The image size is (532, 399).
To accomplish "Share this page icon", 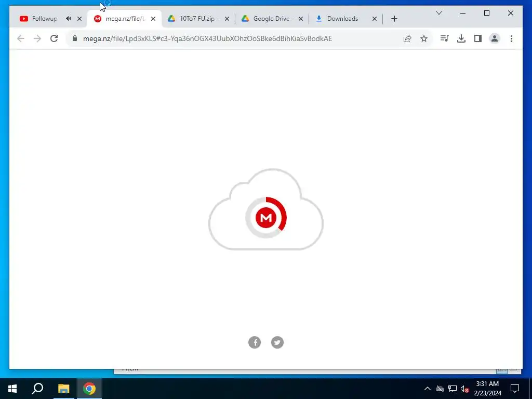I will pyautogui.click(x=407, y=38).
